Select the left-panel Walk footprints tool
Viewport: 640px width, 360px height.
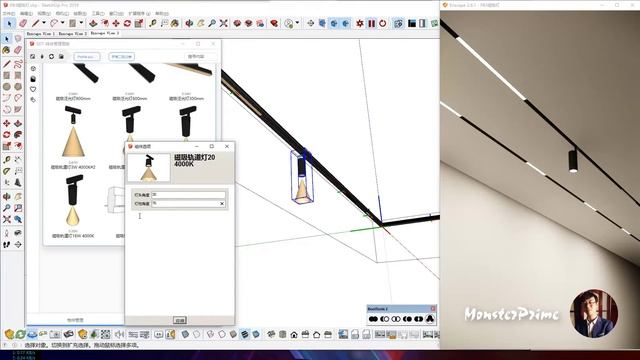(7, 244)
